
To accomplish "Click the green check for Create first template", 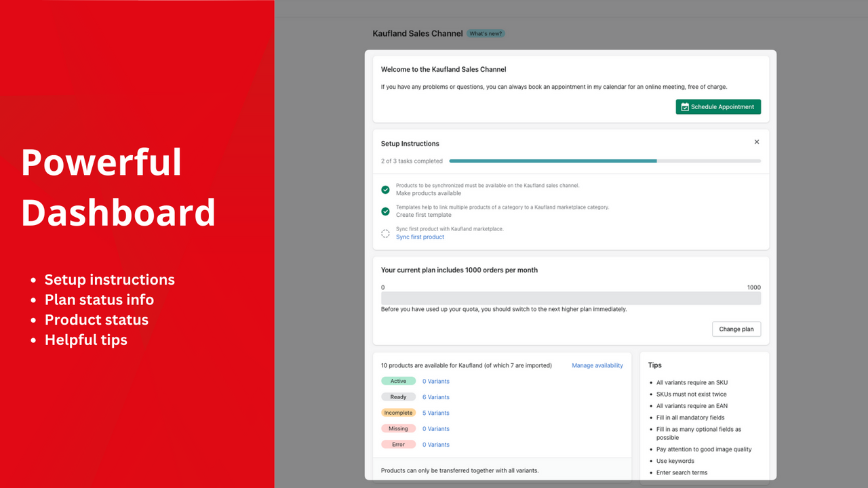I will pyautogui.click(x=385, y=211).
